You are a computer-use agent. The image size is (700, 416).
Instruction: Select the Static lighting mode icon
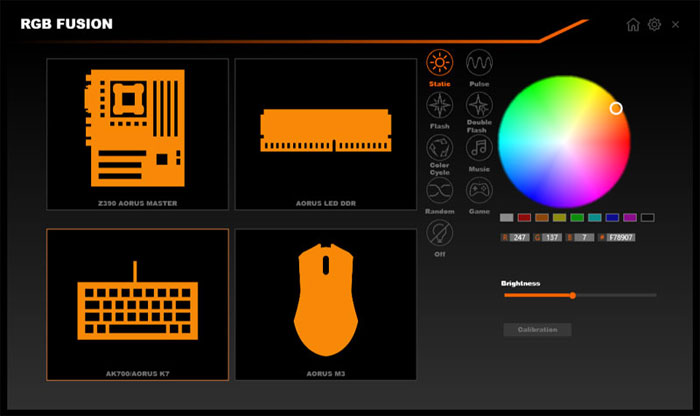439,63
